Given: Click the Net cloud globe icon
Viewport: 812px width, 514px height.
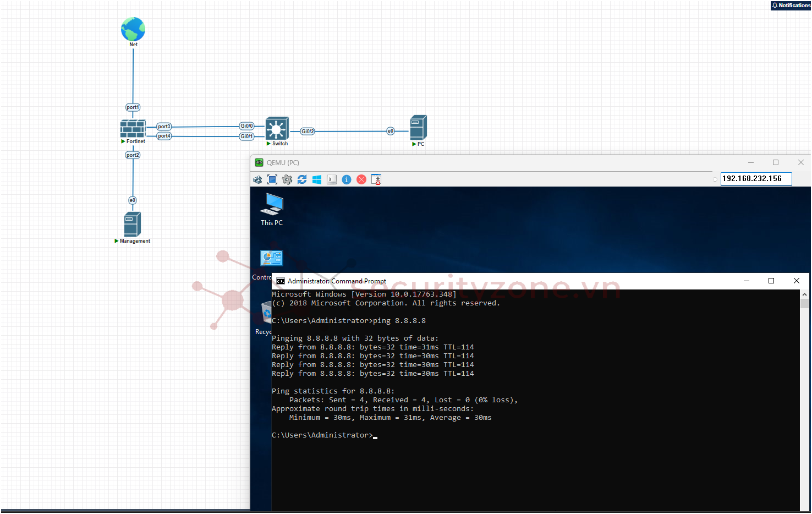Looking at the screenshot, I should 133,29.
